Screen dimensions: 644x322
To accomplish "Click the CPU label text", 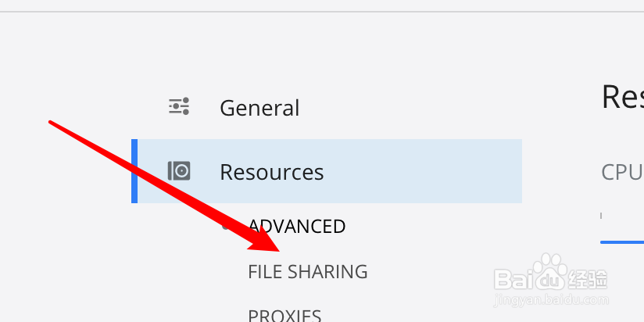I will click(621, 172).
